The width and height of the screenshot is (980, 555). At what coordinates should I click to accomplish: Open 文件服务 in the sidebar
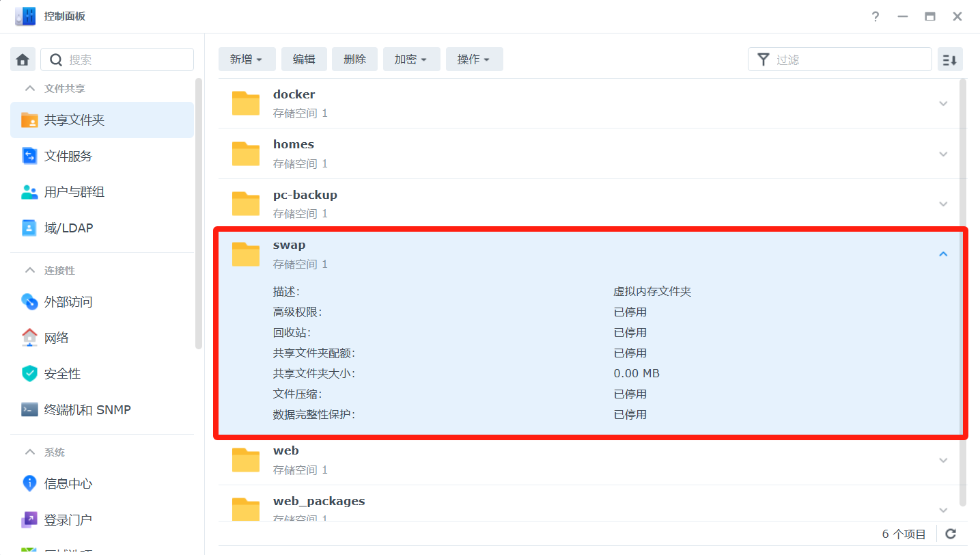coord(68,156)
